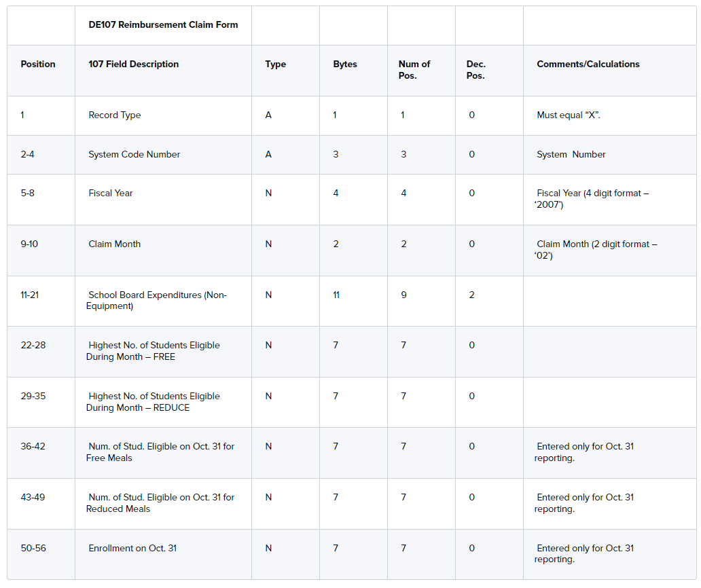Click the Dec. Pos. column header
This screenshot has width=701, height=588.
tap(476, 70)
